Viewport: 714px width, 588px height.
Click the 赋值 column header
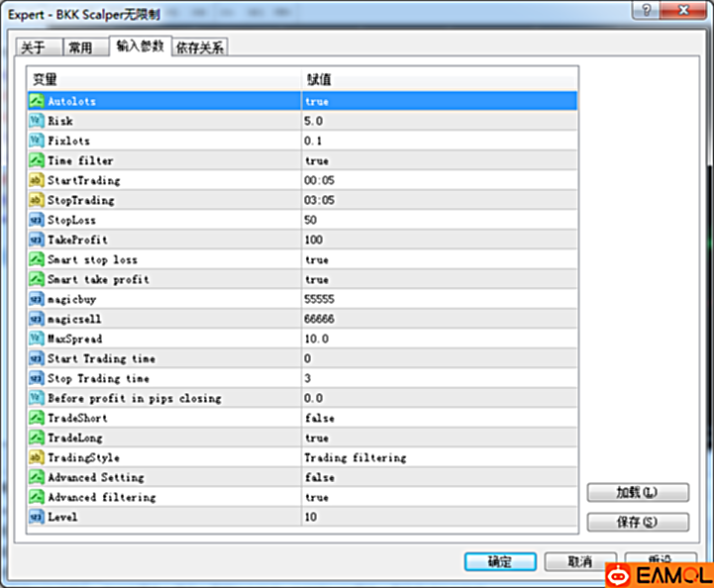(x=440, y=79)
